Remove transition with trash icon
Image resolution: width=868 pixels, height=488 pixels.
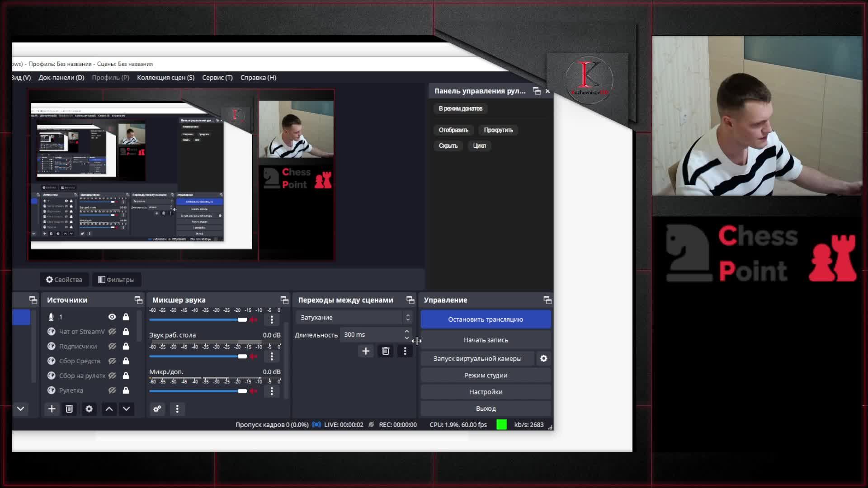click(x=386, y=351)
